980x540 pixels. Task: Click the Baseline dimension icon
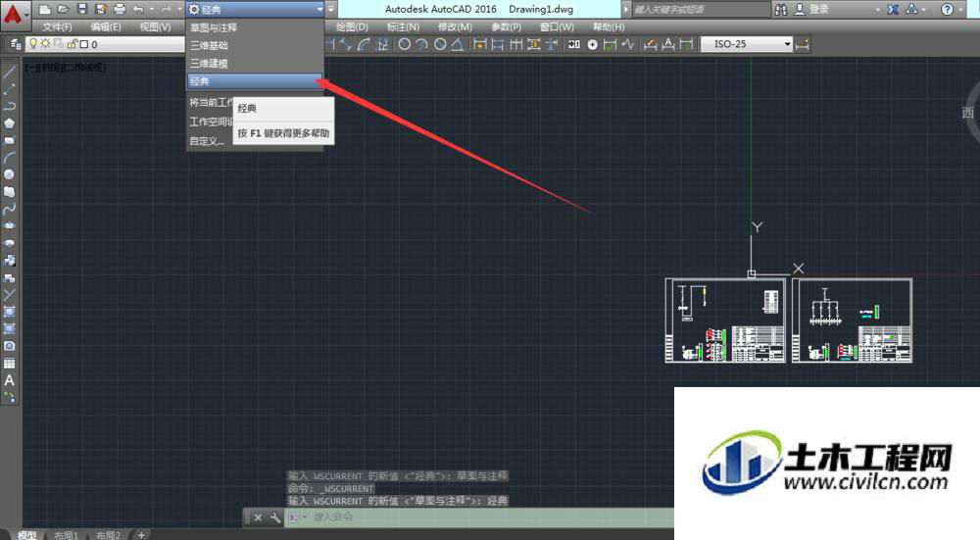(x=498, y=44)
